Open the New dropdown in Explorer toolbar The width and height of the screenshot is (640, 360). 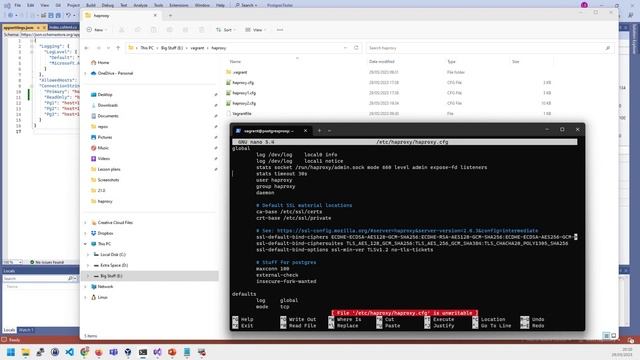[97, 30]
